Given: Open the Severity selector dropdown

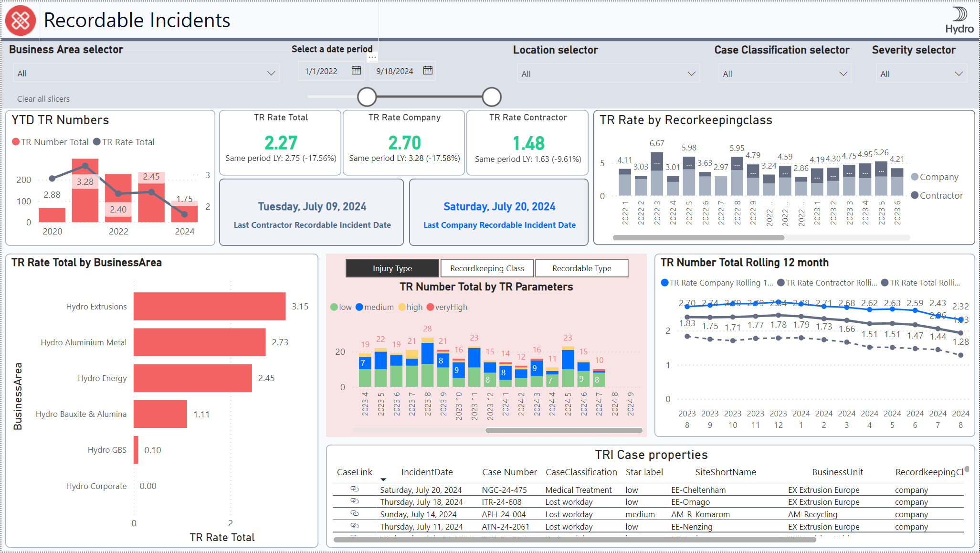Looking at the screenshot, I should tap(960, 73).
